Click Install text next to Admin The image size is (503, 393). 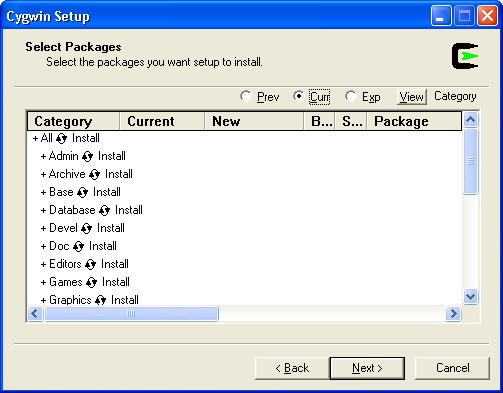click(x=112, y=156)
